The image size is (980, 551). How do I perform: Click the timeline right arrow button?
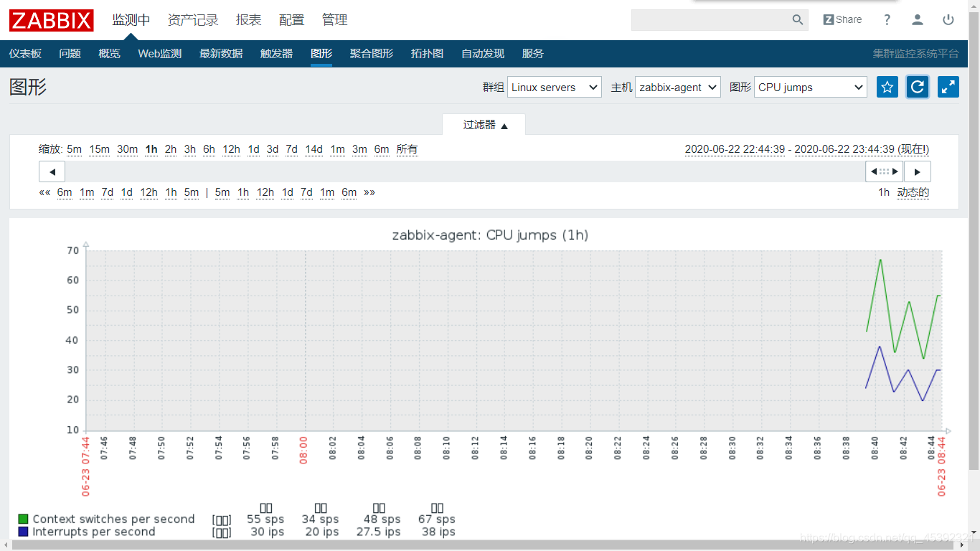click(918, 171)
